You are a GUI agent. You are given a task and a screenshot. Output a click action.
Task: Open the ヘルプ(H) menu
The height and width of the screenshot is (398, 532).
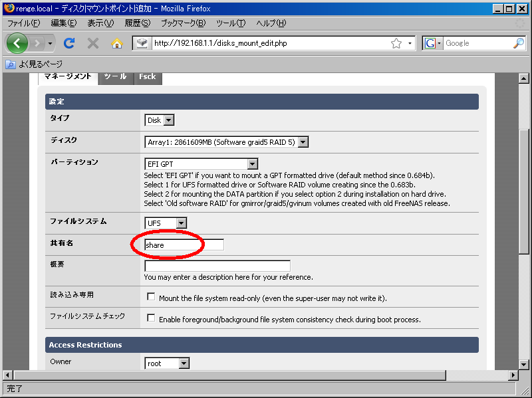271,23
